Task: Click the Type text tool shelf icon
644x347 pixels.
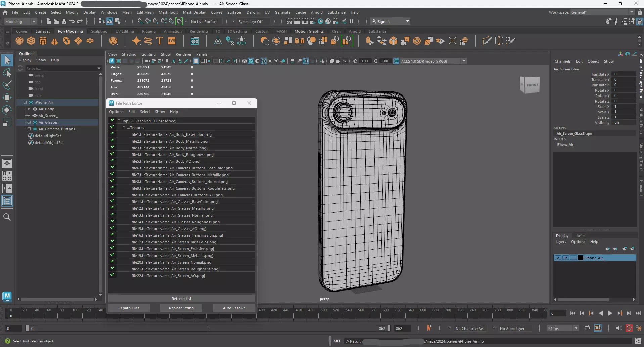Action: 160,41
